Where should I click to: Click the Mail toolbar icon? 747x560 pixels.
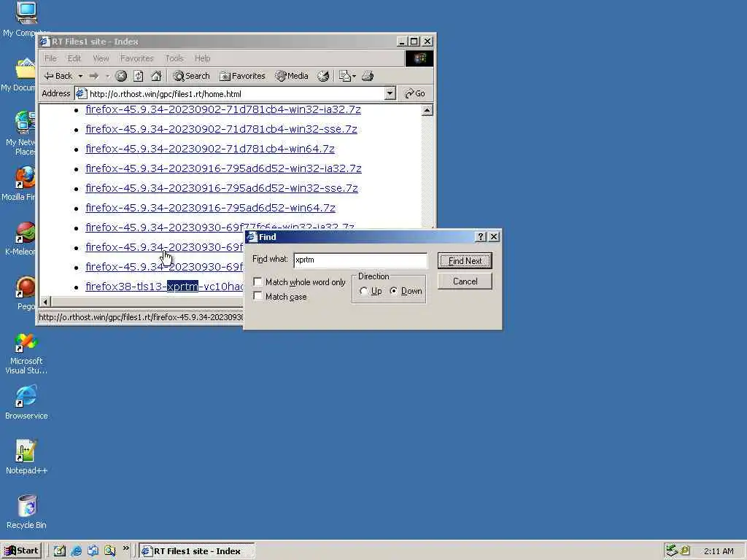tap(345, 76)
